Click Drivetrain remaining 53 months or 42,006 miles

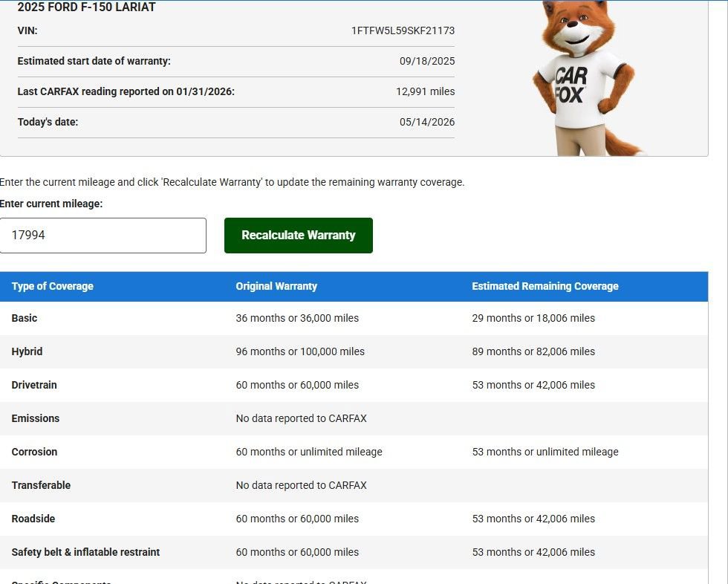(533, 386)
